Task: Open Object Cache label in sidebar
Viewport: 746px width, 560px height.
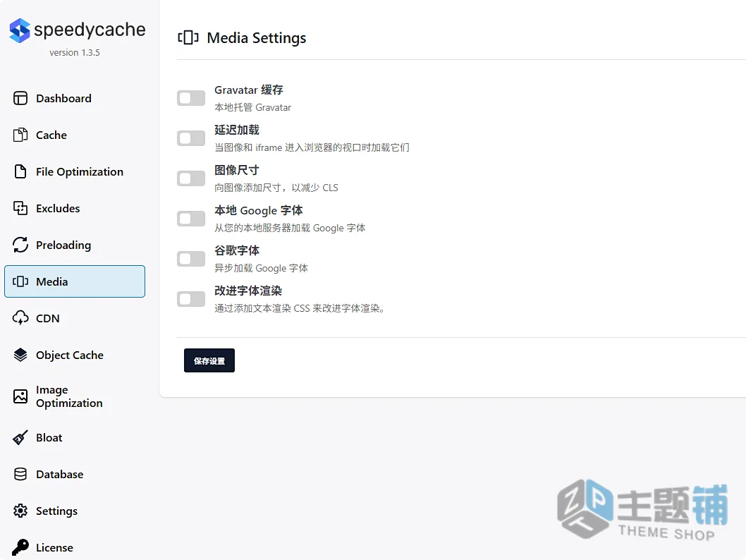Action: [70, 355]
